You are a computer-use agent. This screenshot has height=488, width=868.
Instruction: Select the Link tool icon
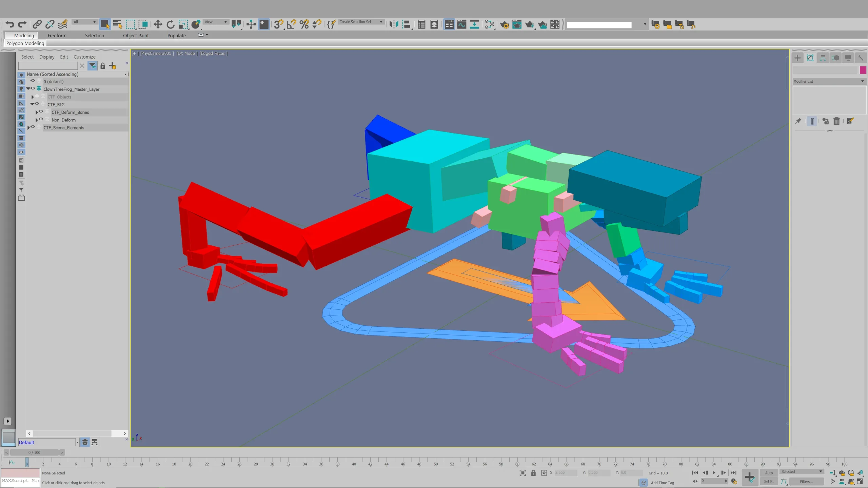click(37, 24)
